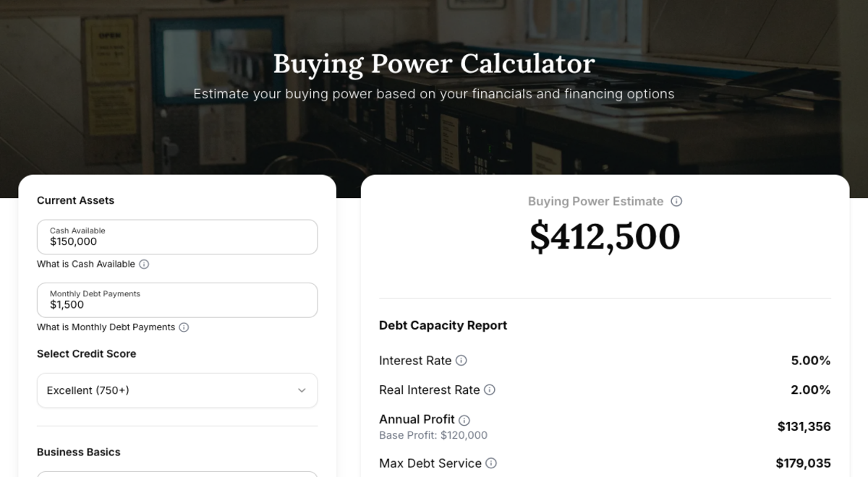Viewport: 868px width, 477px height.
Task: Click the $131,356 annual profit value
Action: 804,427
